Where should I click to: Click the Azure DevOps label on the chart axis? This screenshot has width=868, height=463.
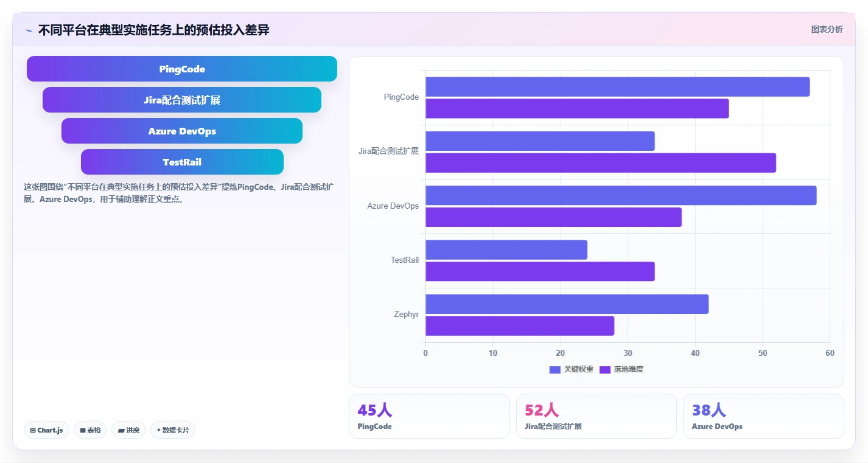tap(393, 206)
